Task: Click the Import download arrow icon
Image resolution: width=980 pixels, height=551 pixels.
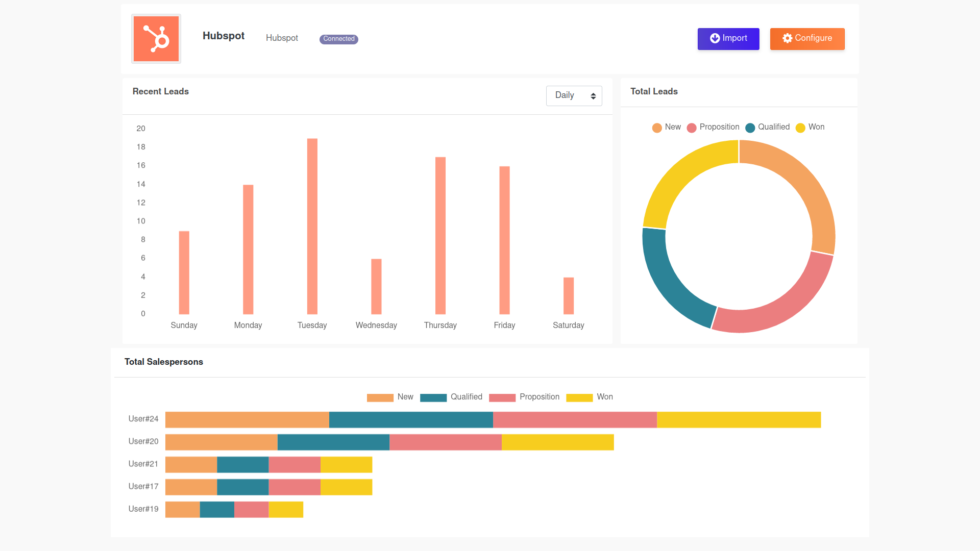Action: pyautogui.click(x=715, y=38)
